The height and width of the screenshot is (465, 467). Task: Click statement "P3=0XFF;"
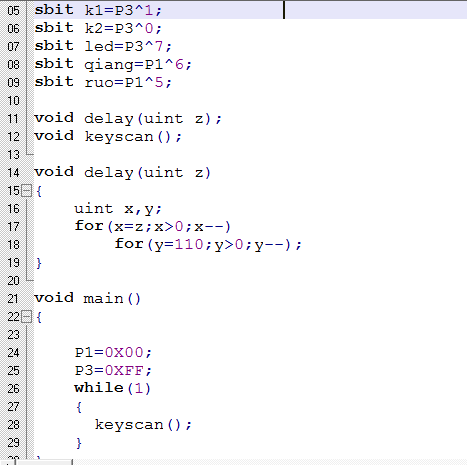click(x=113, y=371)
